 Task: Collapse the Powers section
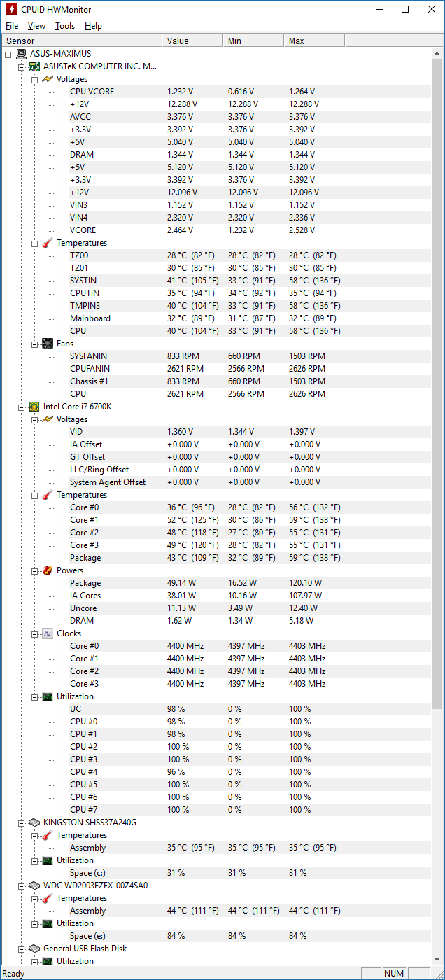pyautogui.click(x=34, y=570)
